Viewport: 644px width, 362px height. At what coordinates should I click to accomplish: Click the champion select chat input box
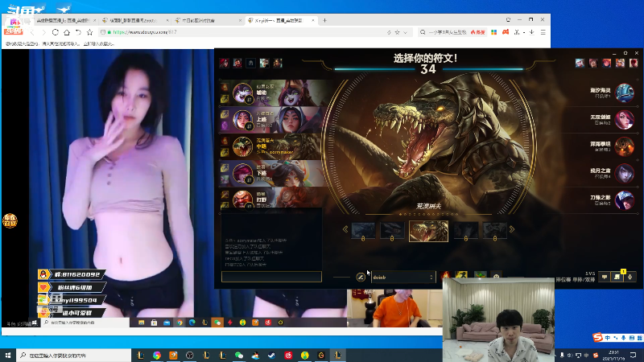(271, 277)
